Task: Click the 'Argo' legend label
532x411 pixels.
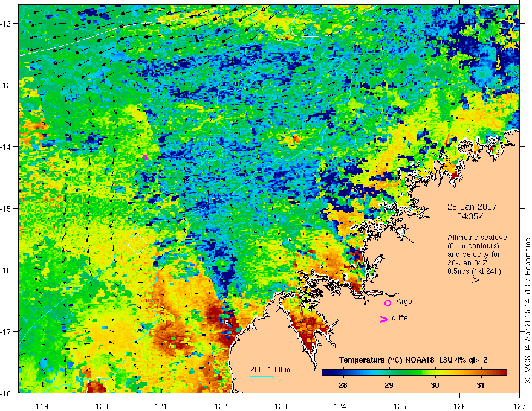Action: [x=404, y=302]
